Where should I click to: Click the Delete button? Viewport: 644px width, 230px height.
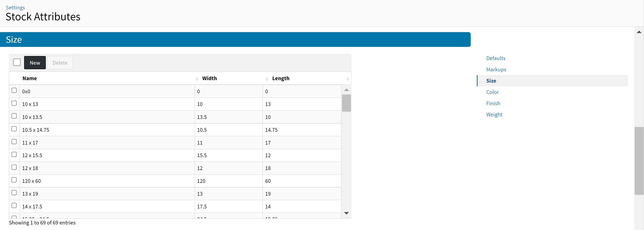(60, 63)
